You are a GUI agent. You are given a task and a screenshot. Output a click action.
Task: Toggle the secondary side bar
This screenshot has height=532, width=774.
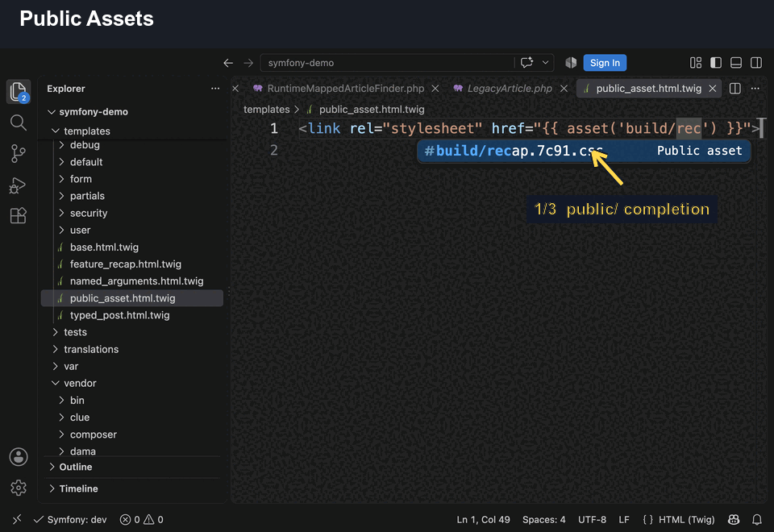(x=756, y=63)
